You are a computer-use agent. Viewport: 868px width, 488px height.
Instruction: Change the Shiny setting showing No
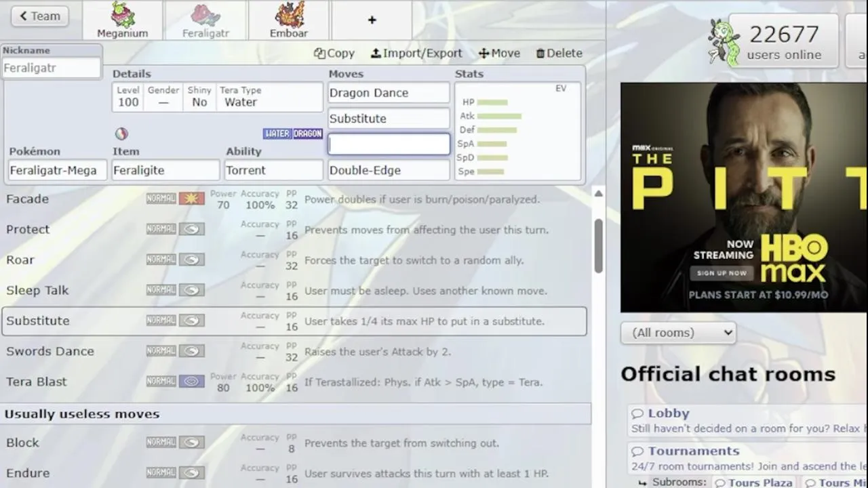(199, 97)
